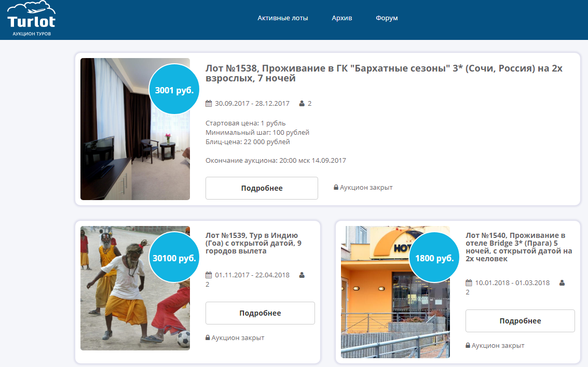Image resolution: width=588 pixels, height=367 pixels.
Task: Click the calendar icon beside 30.09.2017 - 28.12.2017
Action: 209,103
